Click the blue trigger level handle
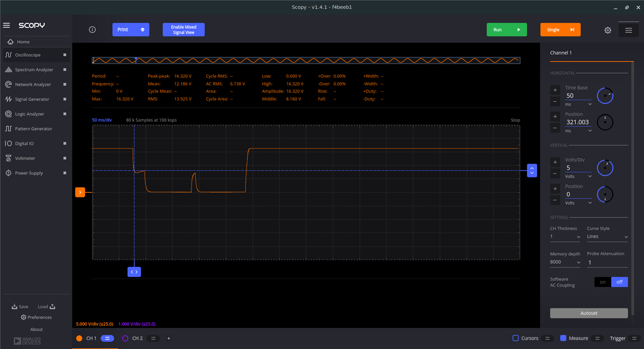 point(532,170)
